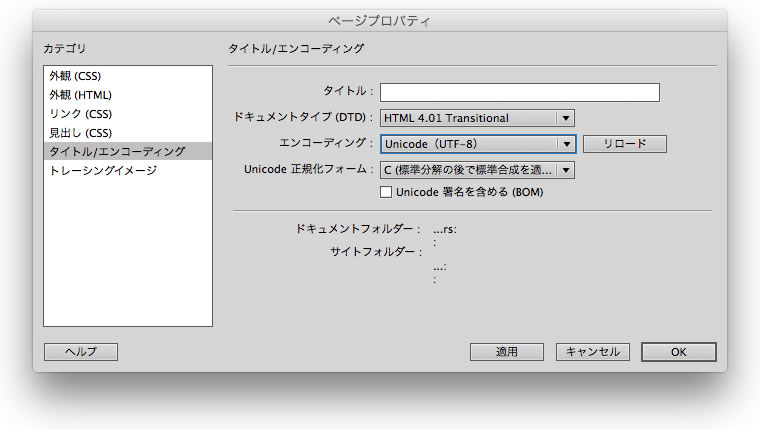
Task: Open the エンコーディング Unicode (UTF-8) dropdown
Action: click(x=478, y=144)
